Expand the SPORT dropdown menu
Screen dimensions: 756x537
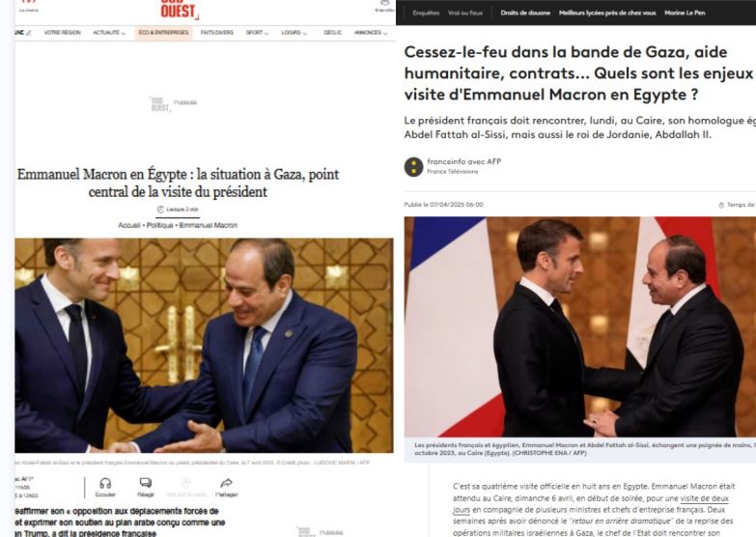257,33
